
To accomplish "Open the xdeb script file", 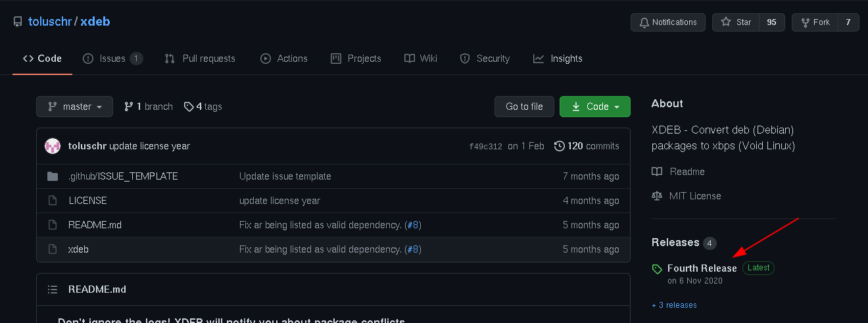I will [78, 249].
